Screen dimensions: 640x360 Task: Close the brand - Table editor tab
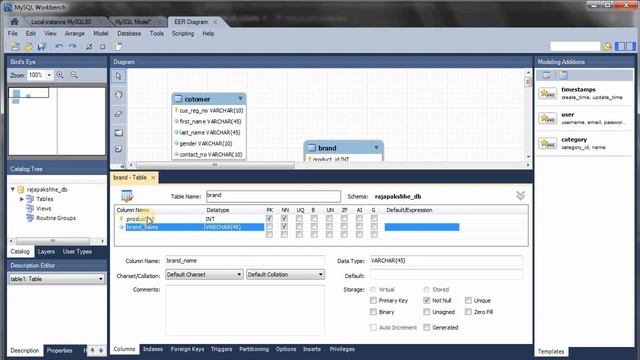point(153,178)
